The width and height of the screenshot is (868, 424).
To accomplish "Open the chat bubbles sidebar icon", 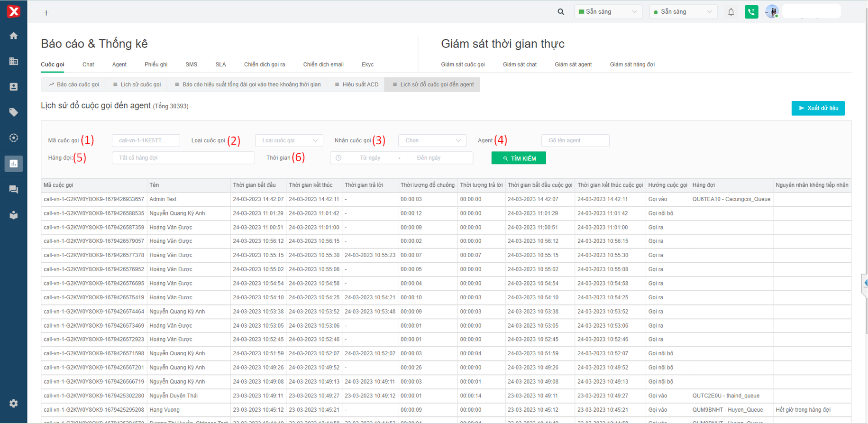I will pos(14,189).
